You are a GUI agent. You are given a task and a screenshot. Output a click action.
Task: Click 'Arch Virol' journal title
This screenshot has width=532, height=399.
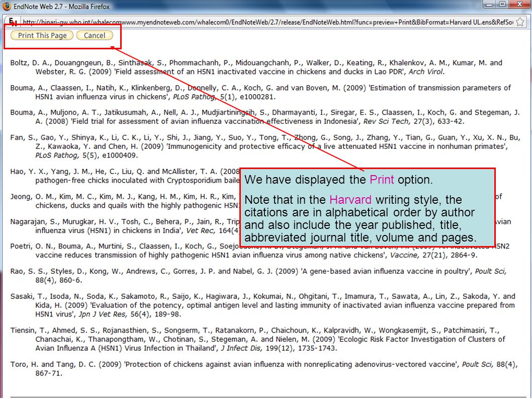coord(425,72)
